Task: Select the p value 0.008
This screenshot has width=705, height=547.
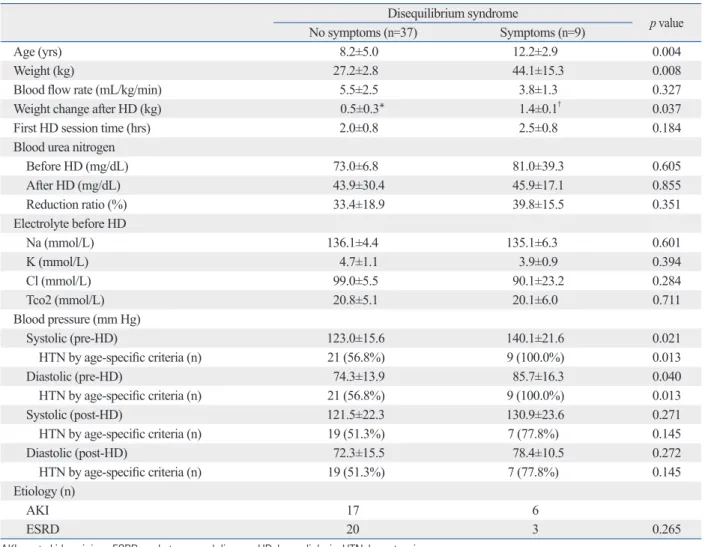Action: pos(666,71)
